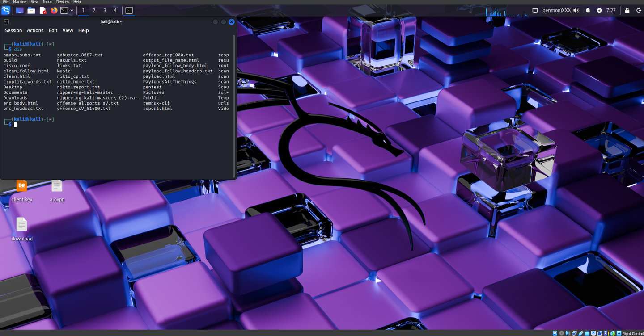This screenshot has width=644, height=336.
Task: Open the log out icon
Action: click(x=639, y=10)
